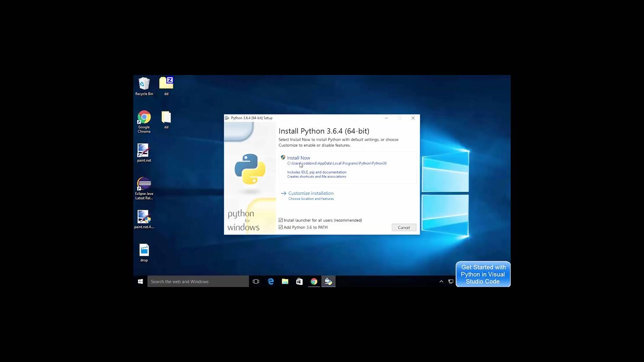Show hidden system tray icons
644x362 pixels.
441,282
